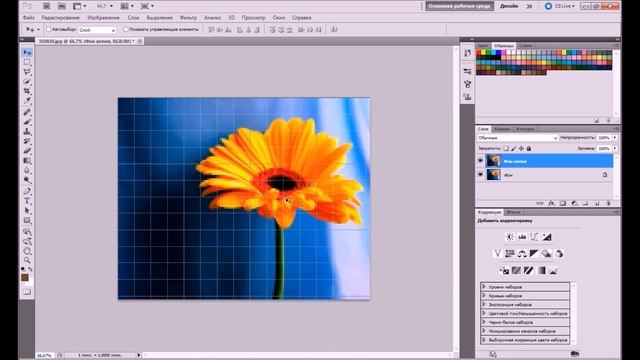Select the Move tool in the toolbox
This screenshot has height=360, width=640.
[27, 53]
